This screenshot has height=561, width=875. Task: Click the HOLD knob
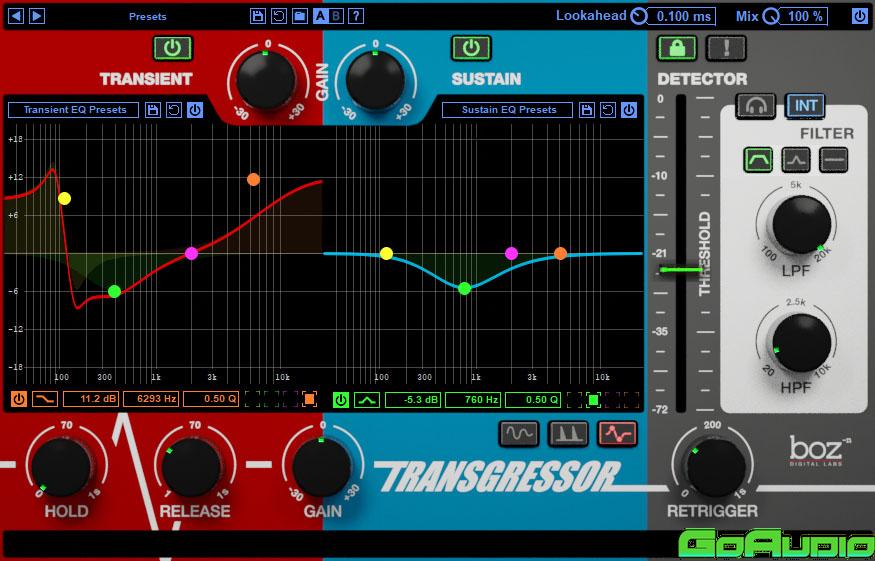(60, 467)
